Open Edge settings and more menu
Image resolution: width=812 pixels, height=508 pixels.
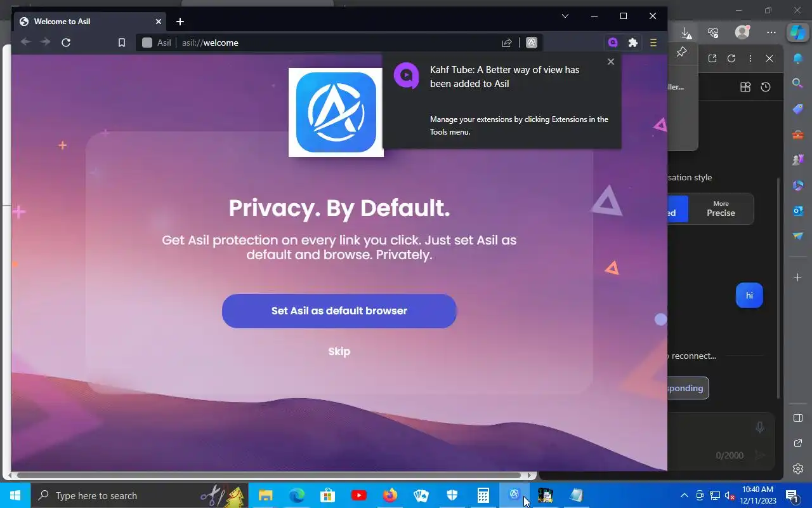tap(771, 32)
